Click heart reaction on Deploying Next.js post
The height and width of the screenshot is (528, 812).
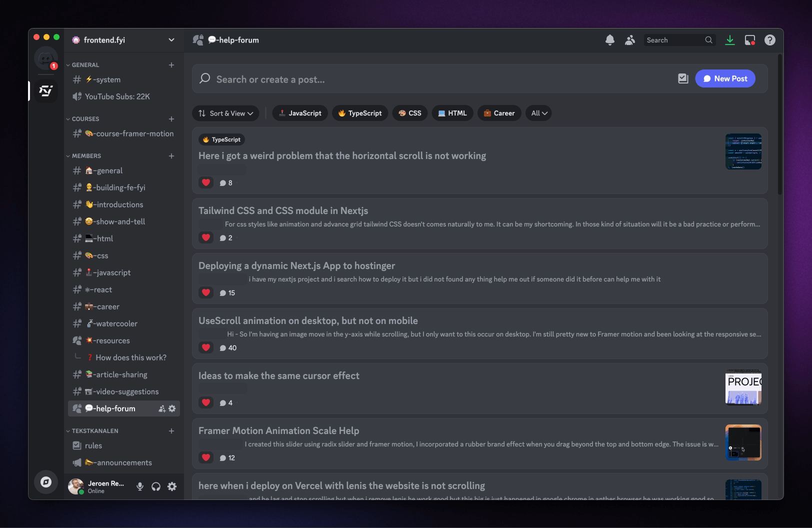206,292
